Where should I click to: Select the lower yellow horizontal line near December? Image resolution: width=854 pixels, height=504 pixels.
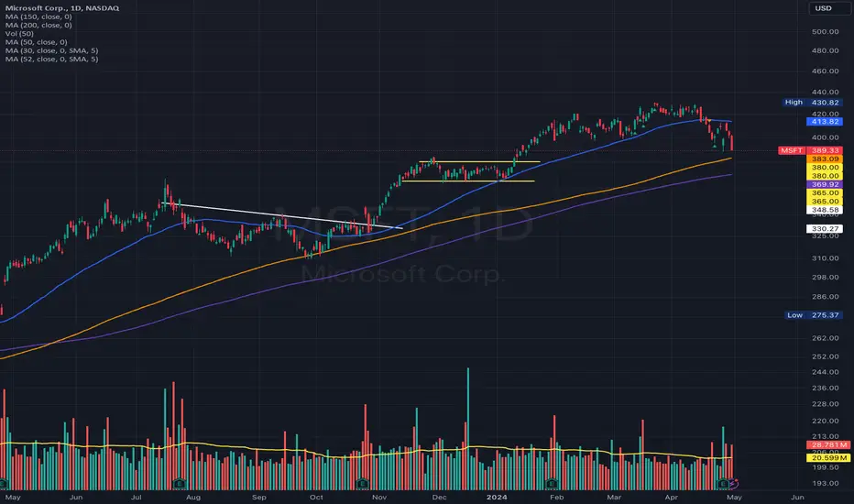468,181
